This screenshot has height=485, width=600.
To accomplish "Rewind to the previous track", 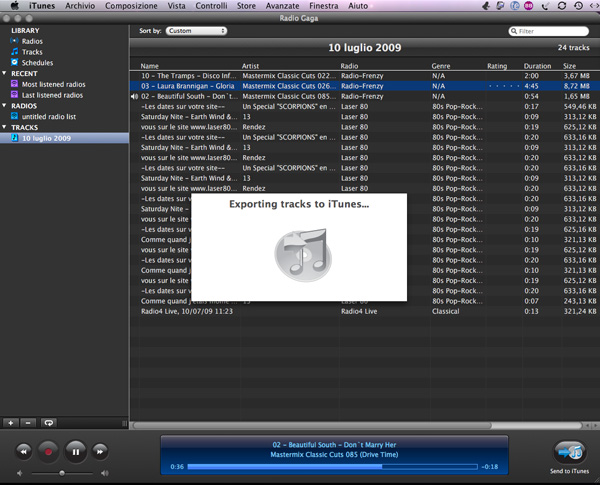I will [23, 452].
